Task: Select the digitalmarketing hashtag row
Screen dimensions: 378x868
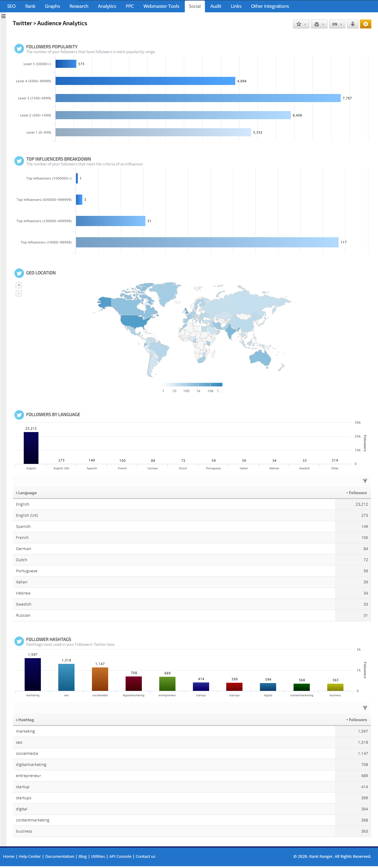Action: [192, 764]
